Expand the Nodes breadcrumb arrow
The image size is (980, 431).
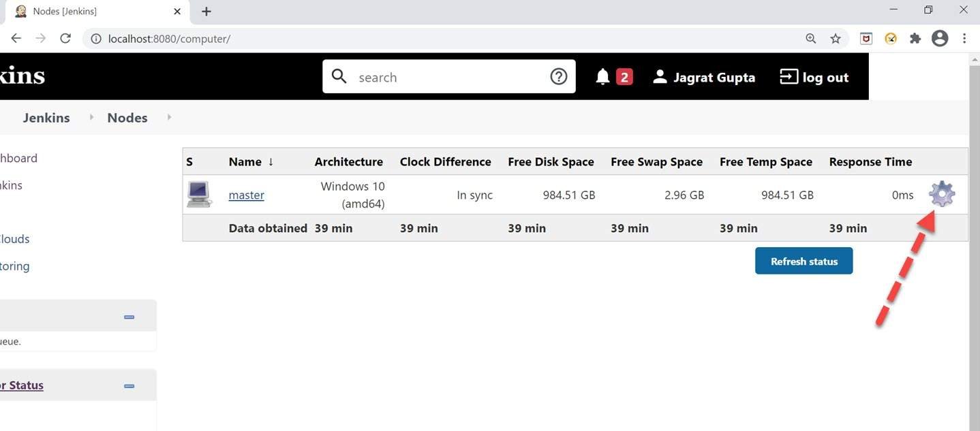(169, 118)
